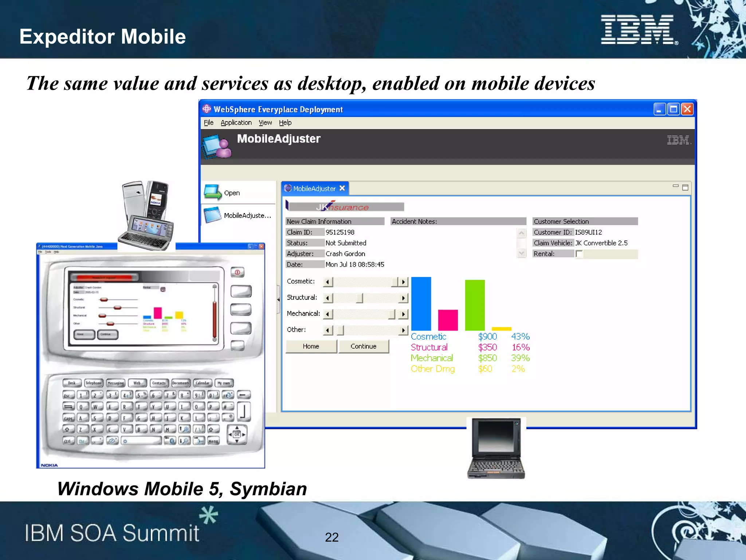Switch to the MobileAdjuster tab

pos(314,189)
